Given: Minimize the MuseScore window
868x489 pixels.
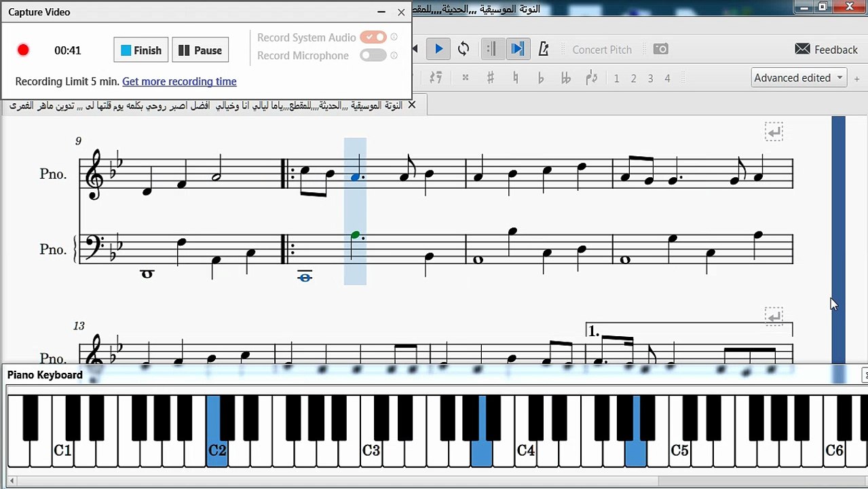Looking at the screenshot, I should click(x=804, y=7).
